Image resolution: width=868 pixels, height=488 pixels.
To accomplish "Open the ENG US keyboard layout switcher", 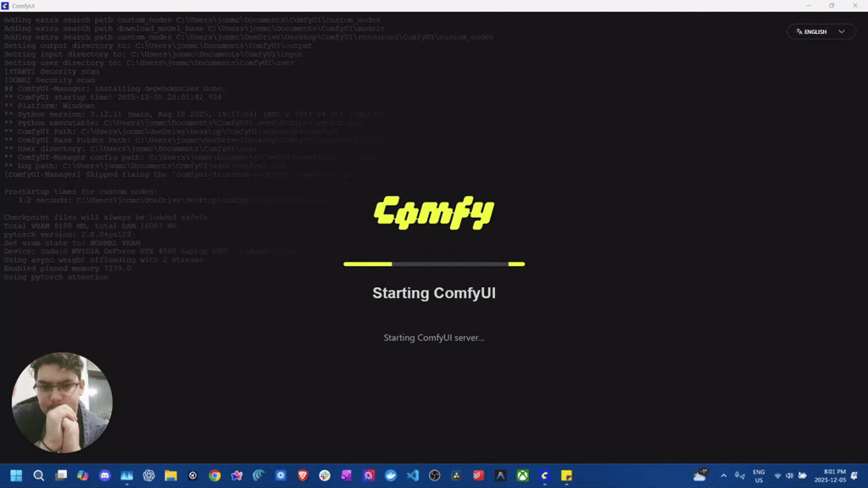I will coord(758,475).
